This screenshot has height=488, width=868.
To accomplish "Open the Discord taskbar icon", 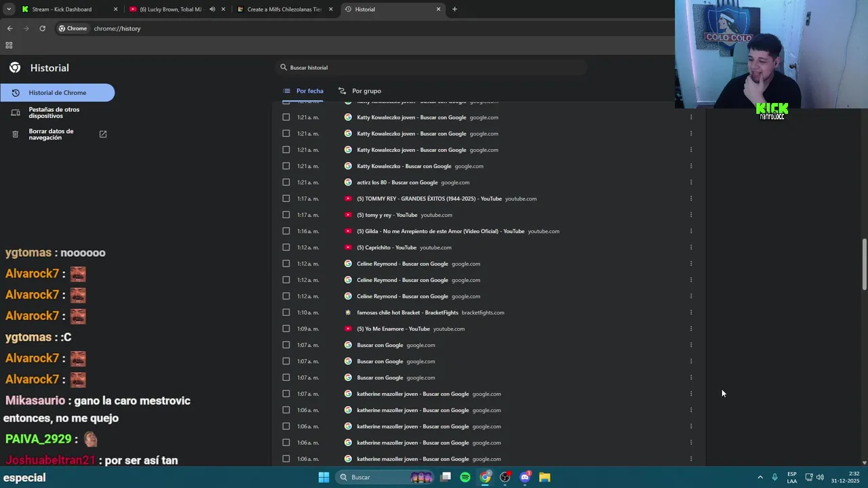I will (525, 477).
